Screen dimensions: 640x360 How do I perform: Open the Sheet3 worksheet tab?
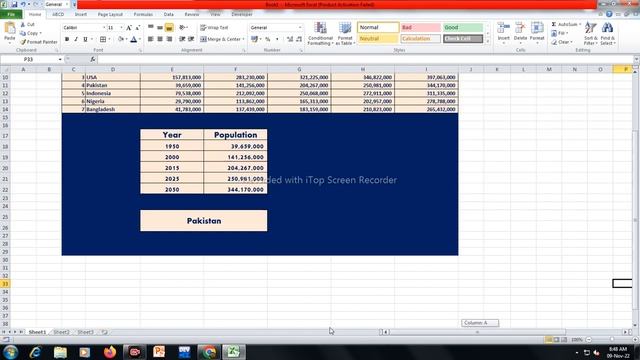coord(85,332)
